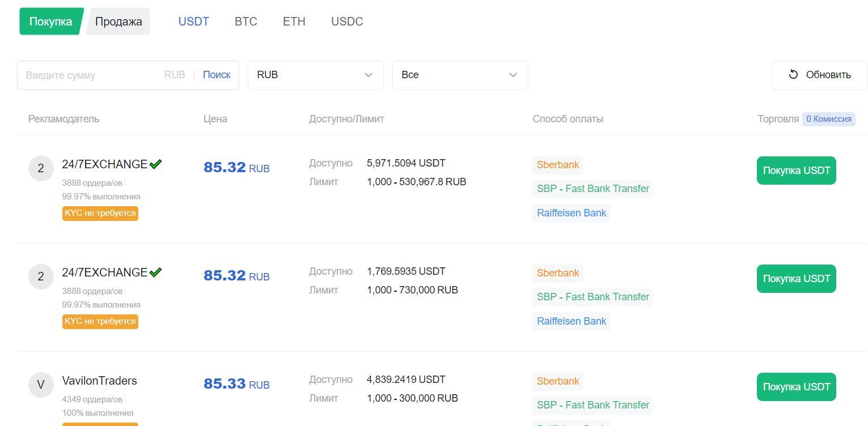Click the refresh icon next to Обновить

pos(793,74)
